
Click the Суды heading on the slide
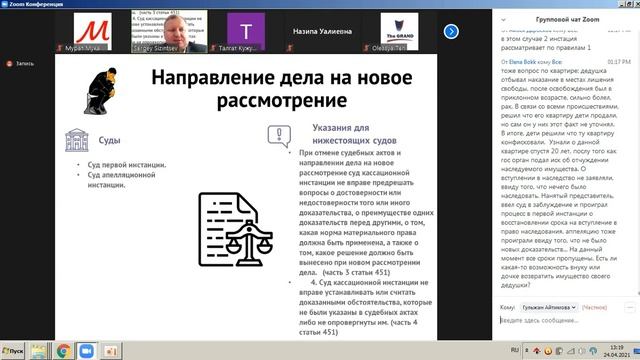109,140
